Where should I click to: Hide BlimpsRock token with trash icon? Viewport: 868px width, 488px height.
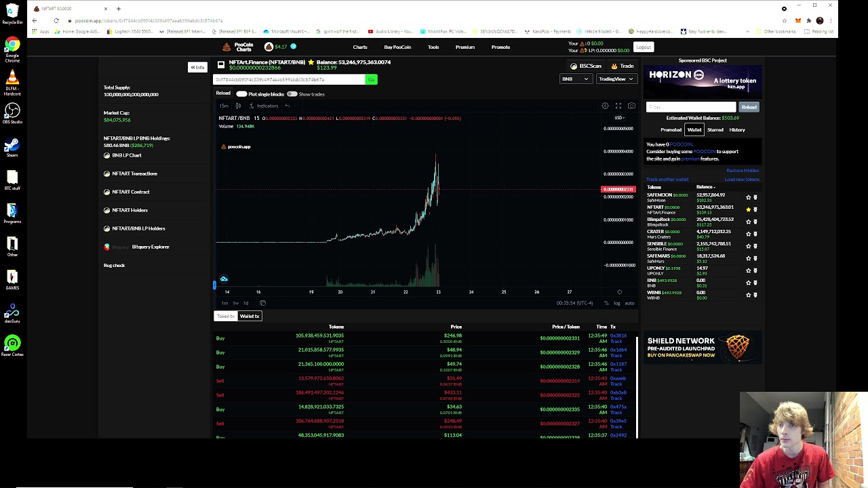(755, 222)
